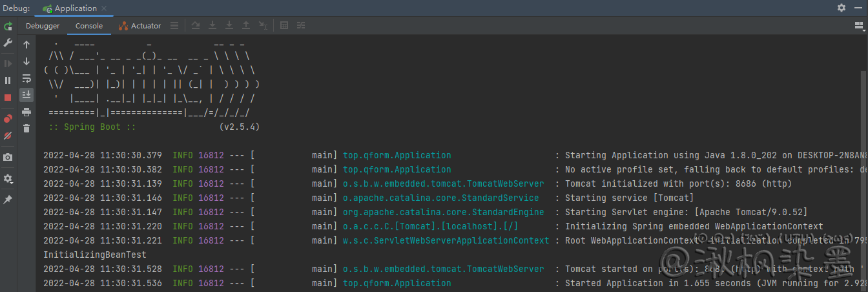Open the Evaluate Expression calculator
Image resolution: width=868 pixels, height=292 pixels.
pos(284,26)
